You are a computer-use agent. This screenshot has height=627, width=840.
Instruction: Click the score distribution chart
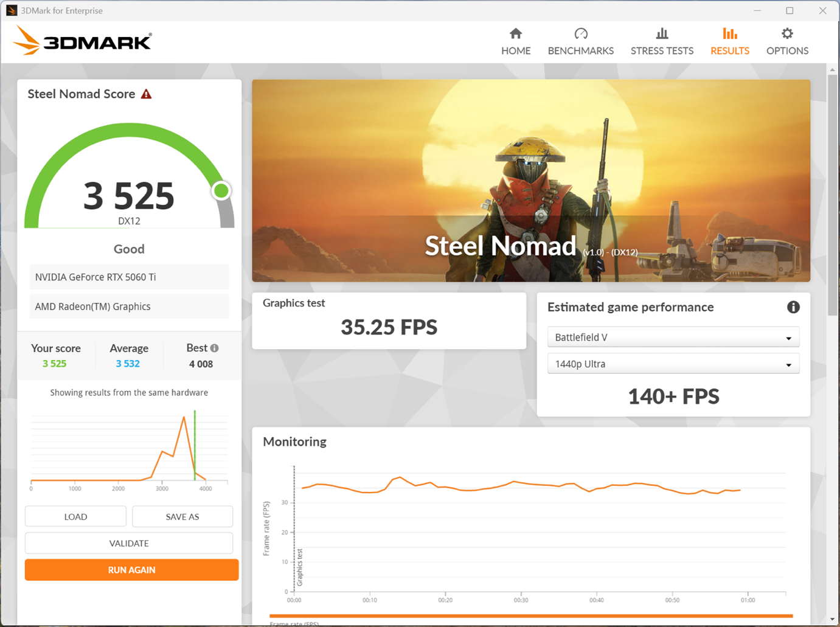point(129,450)
